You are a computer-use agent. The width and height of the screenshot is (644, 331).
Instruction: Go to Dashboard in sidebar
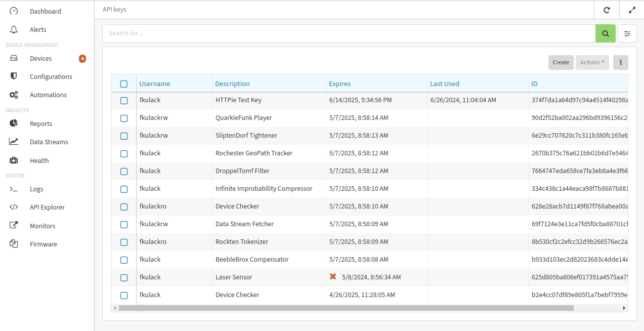pos(46,11)
